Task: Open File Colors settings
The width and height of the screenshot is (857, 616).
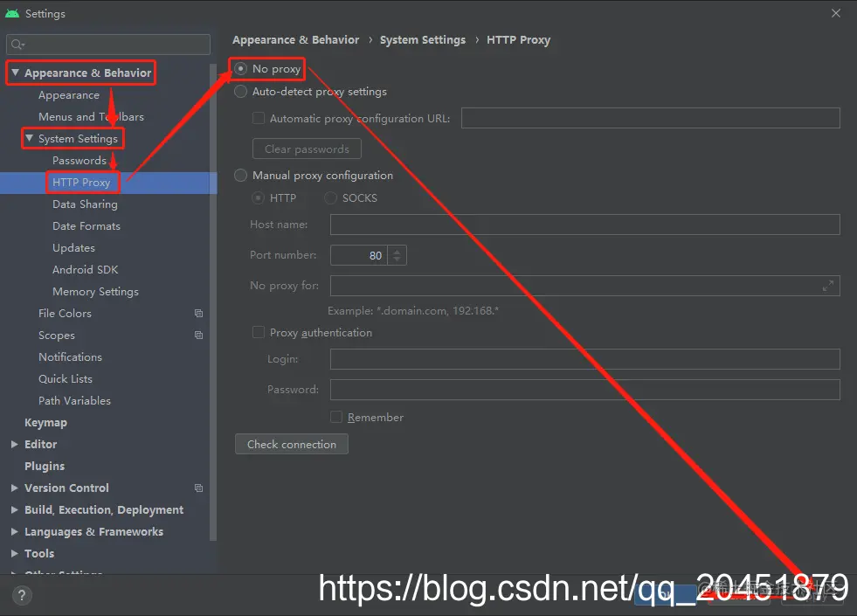Action: point(65,314)
